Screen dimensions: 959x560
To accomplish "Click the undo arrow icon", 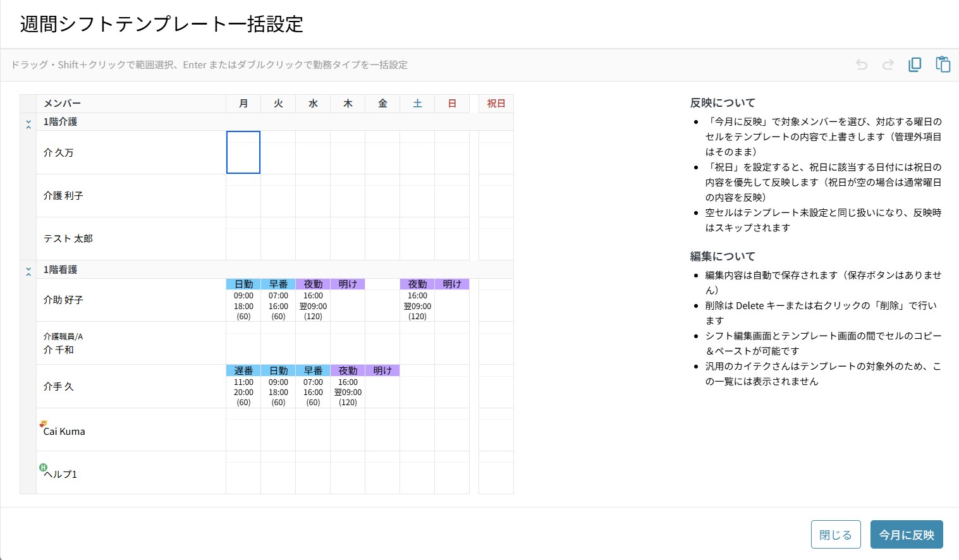I will 861,64.
